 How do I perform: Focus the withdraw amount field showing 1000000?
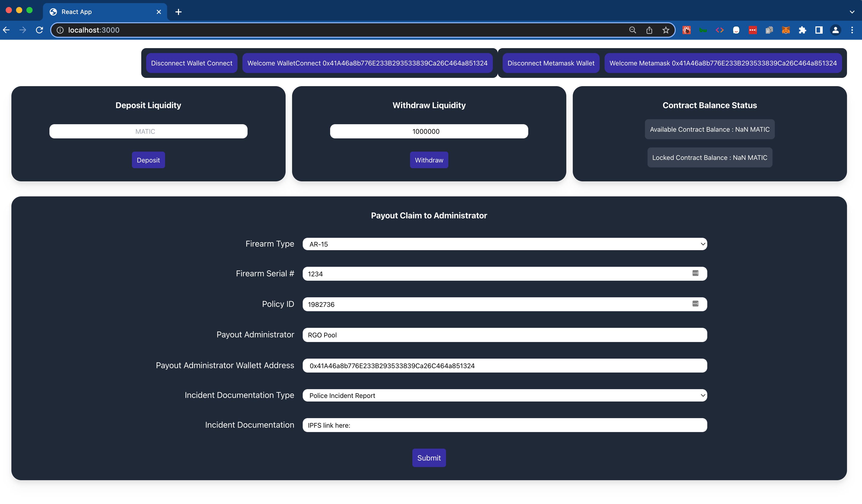[x=429, y=131]
